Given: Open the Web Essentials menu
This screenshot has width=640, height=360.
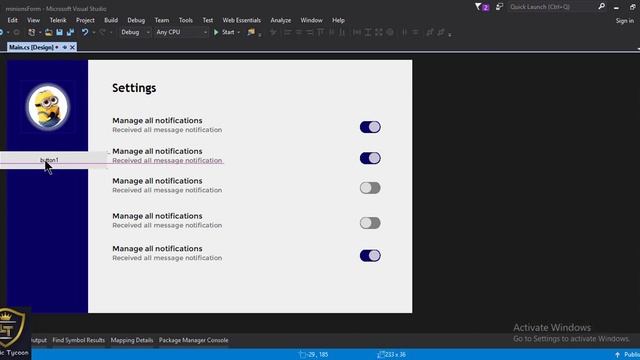Looking at the screenshot, I should [x=242, y=20].
